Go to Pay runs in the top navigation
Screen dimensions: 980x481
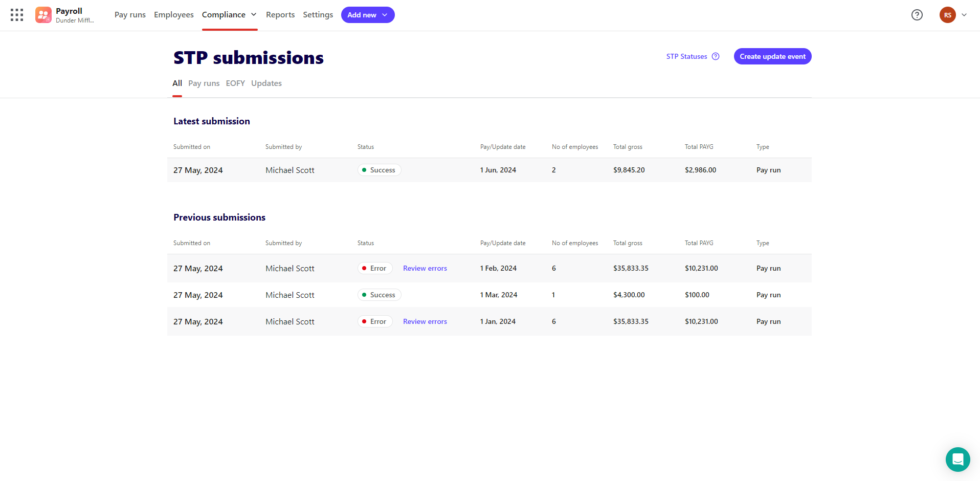(130, 15)
